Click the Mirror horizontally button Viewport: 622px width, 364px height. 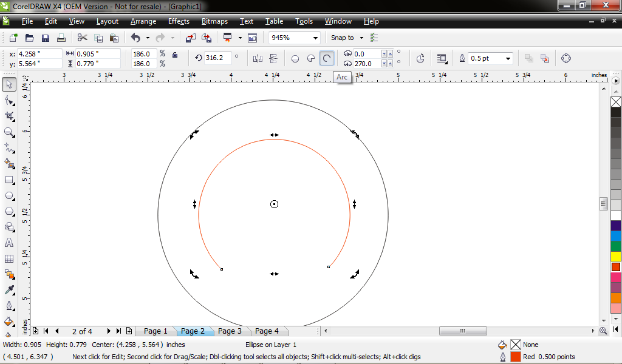point(257,58)
